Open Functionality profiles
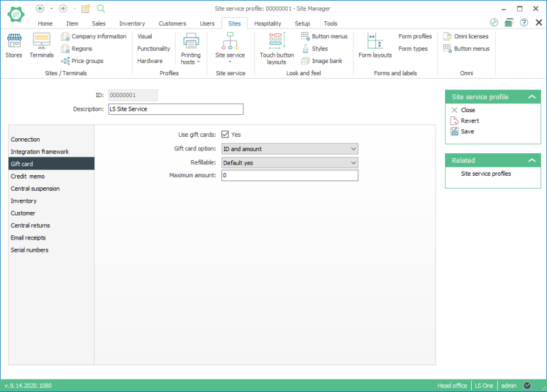This screenshot has width=547, height=392. coord(153,49)
